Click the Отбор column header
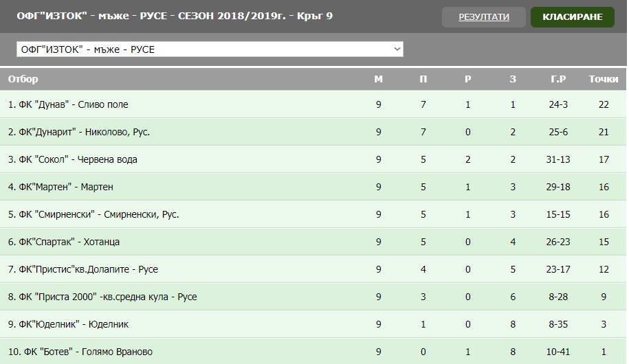The image size is (629, 364). click(23, 79)
